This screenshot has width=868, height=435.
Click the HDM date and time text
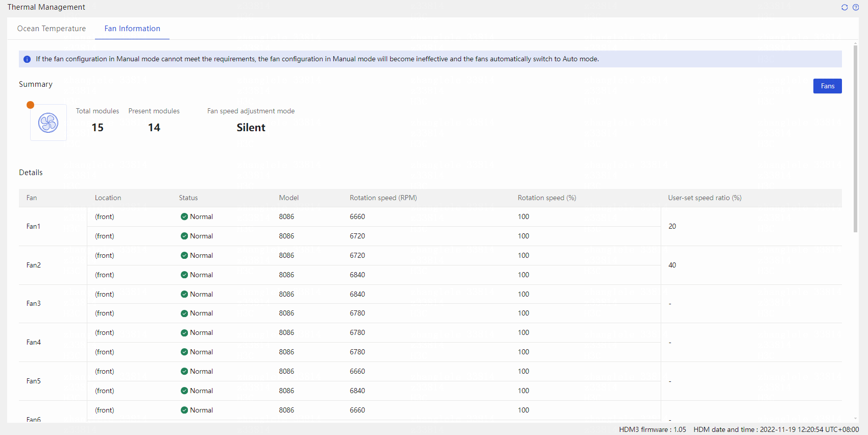pos(776,429)
